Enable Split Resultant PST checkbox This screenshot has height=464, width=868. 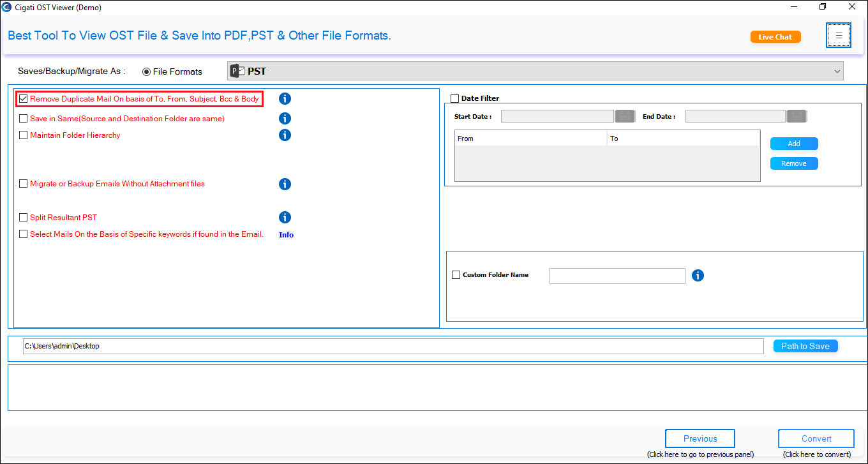click(24, 218)
